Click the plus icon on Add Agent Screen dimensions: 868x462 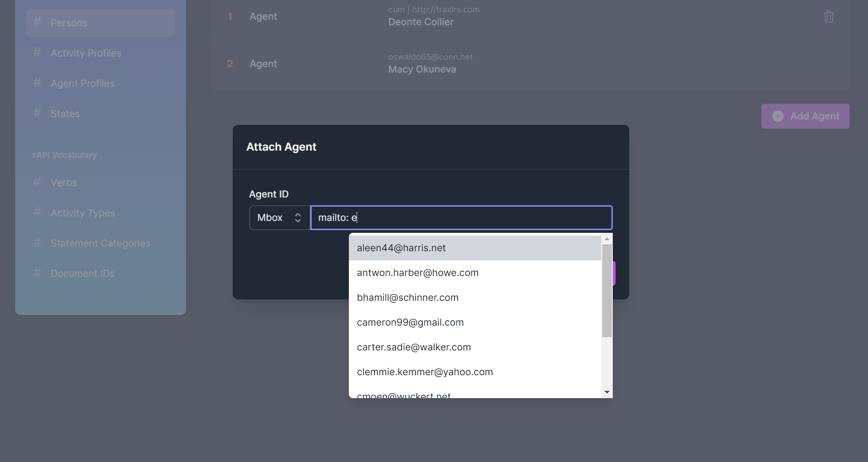(x=778, y=116)
